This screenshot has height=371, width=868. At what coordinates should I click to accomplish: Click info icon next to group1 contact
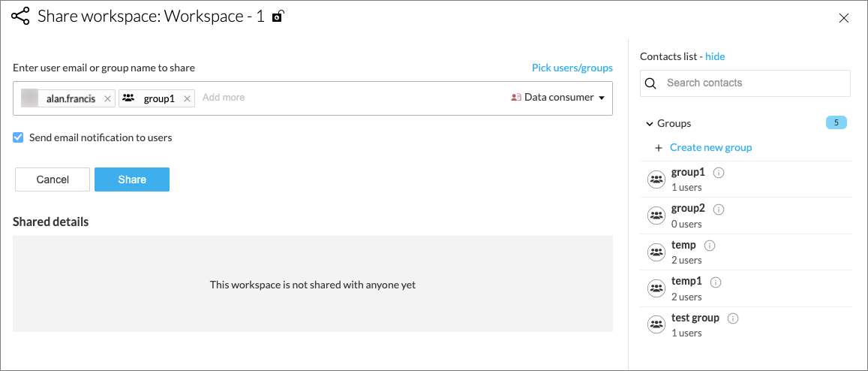pos(718,173)
